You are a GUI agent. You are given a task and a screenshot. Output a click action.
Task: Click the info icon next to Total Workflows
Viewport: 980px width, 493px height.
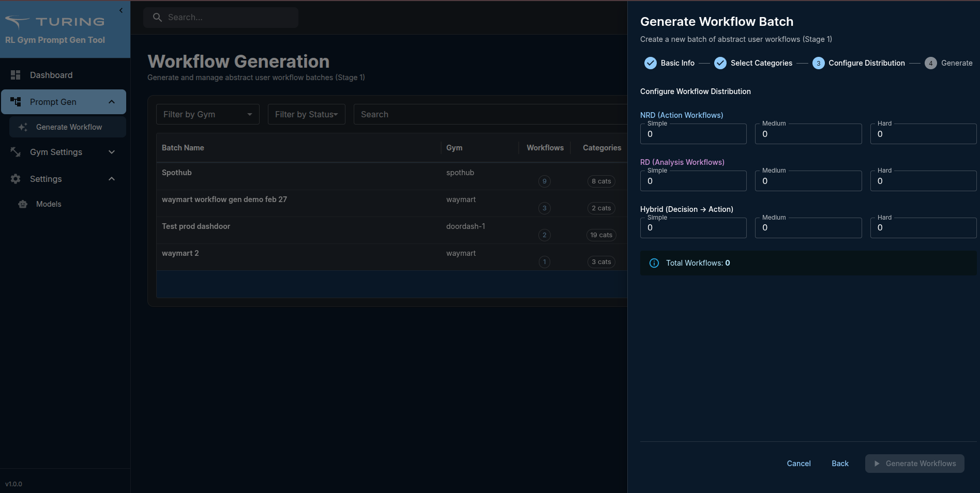[x=654, y=263]
